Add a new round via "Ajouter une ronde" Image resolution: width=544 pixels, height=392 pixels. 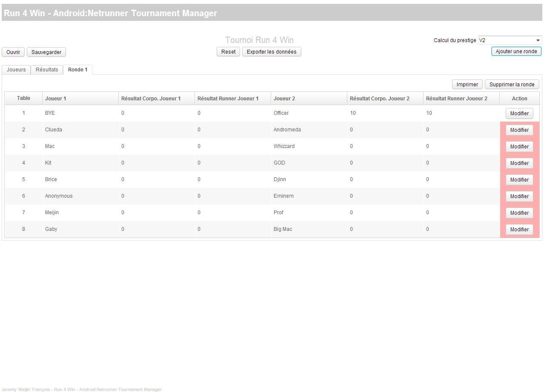pyautogui.click(x=515, y=51)
